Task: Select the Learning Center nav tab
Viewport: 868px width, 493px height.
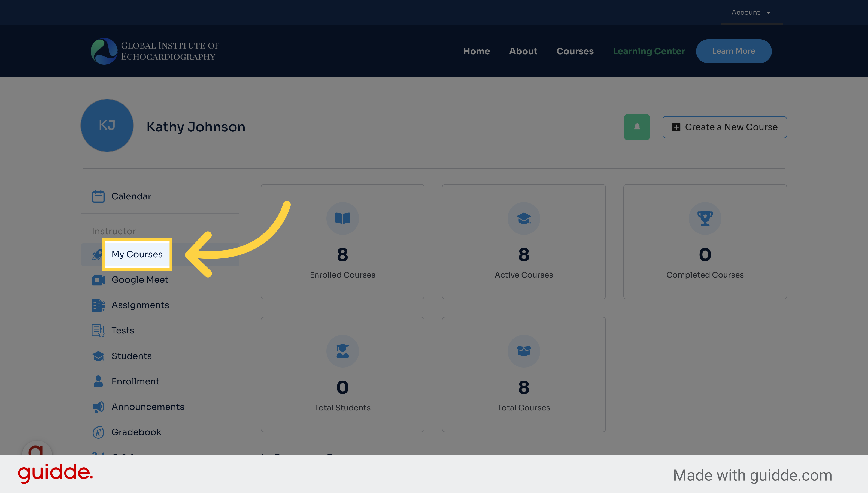Action: coord(649,51)
